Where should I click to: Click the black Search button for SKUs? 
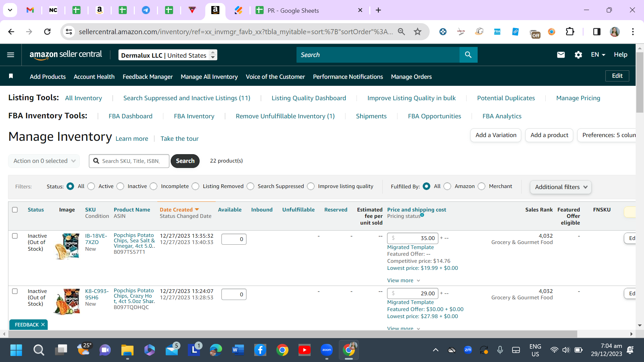[185, 161]
